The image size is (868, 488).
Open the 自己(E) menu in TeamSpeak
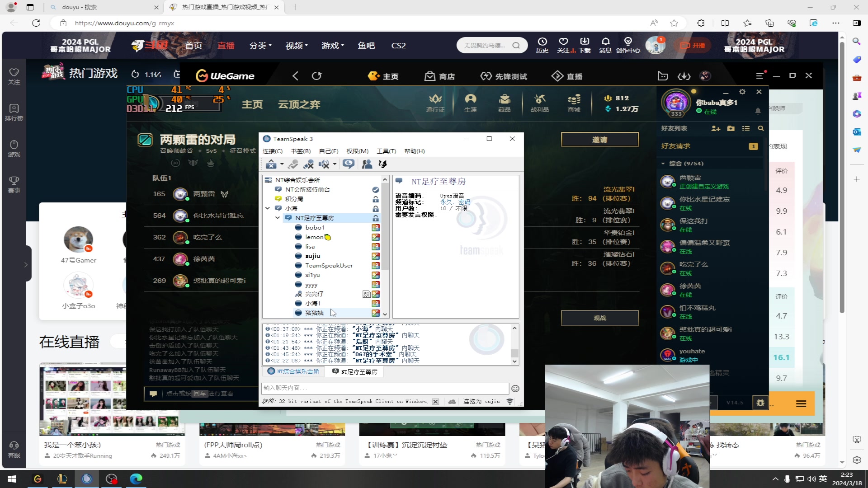tap(329, 151)
